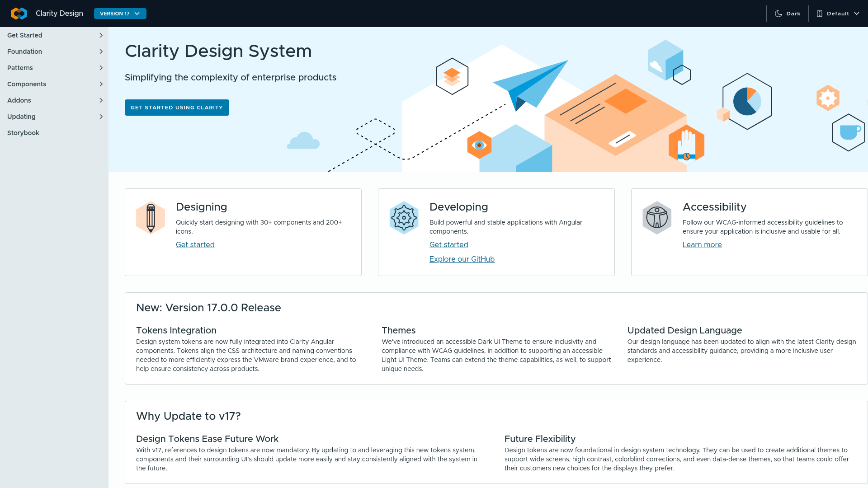This screenshot has height=488, width=868.
Task: Click the New: Version 17.0.0 Release heading
Action: 208,308
